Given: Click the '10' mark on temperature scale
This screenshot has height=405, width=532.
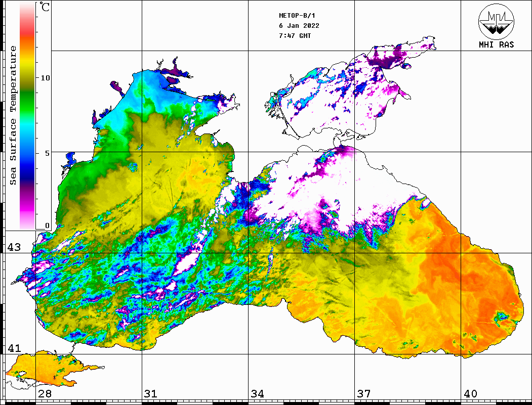Looking at the screenshot, I should pos(45,78).
